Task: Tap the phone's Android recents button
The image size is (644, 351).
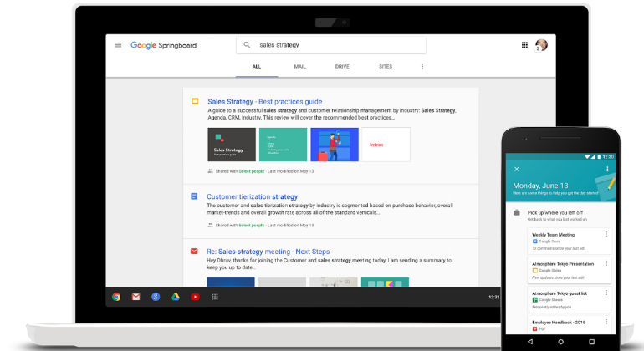Action: pyautogui.click(x=591, y=342)
